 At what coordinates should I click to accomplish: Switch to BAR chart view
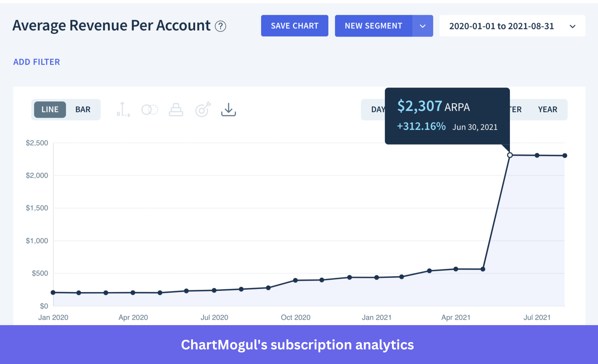83,109
